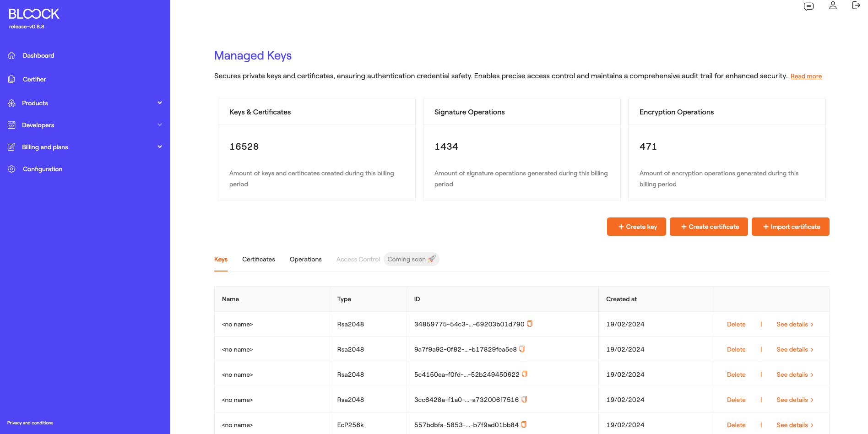The height and width of the screenshot is (434, 868).
Task: Expand the Products menu chevron
Action: point(160,103)
